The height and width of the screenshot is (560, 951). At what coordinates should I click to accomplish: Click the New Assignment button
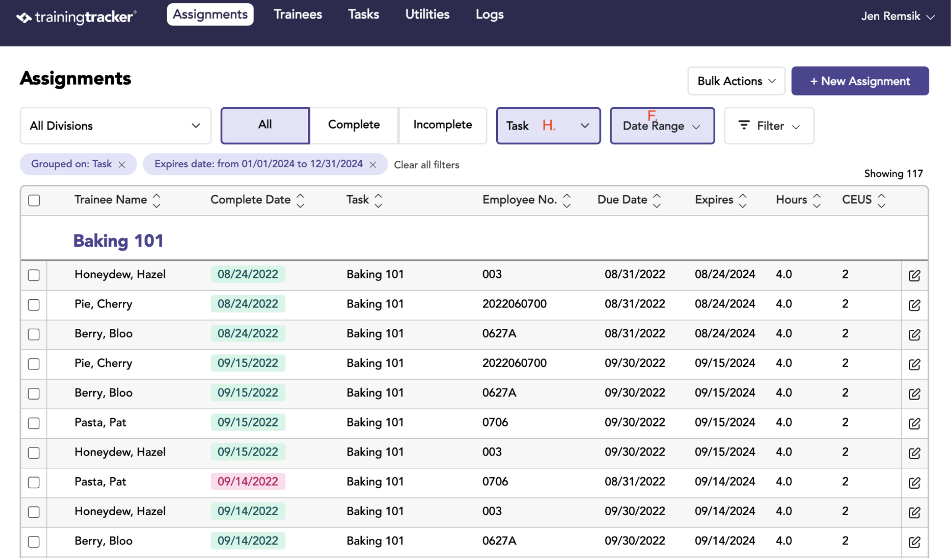coord(860,81)
